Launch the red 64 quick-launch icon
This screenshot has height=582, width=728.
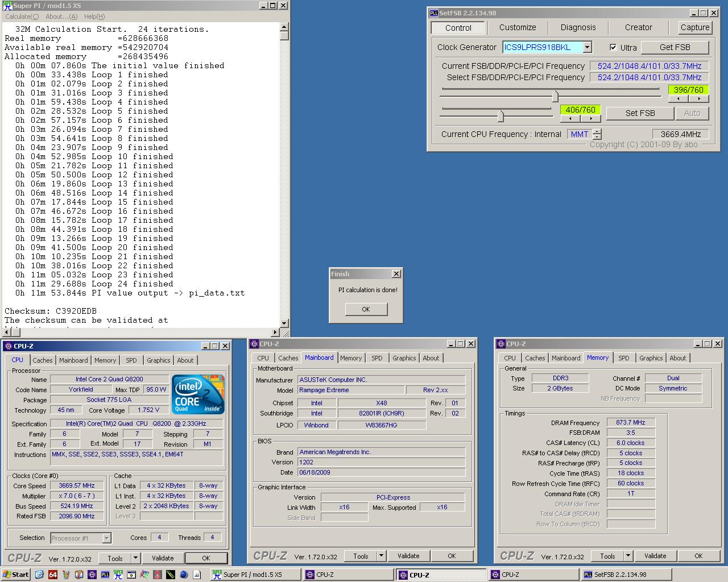point(53,575)
